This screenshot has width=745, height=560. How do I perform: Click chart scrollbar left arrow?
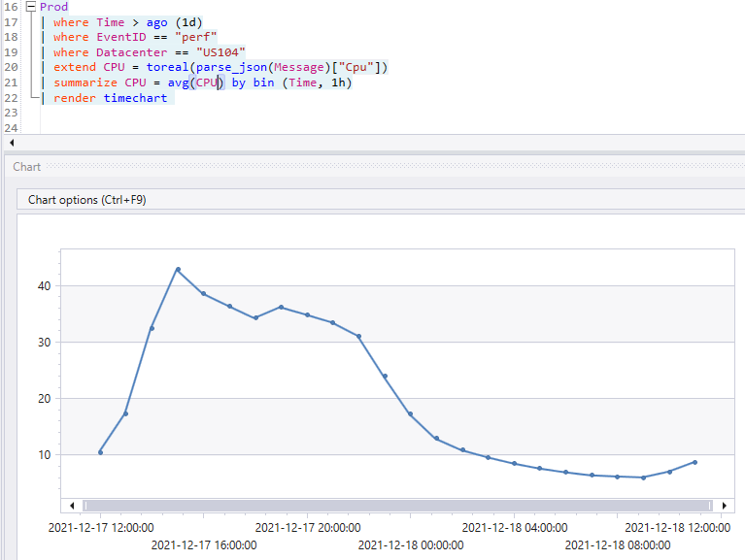tap(72, 506)
